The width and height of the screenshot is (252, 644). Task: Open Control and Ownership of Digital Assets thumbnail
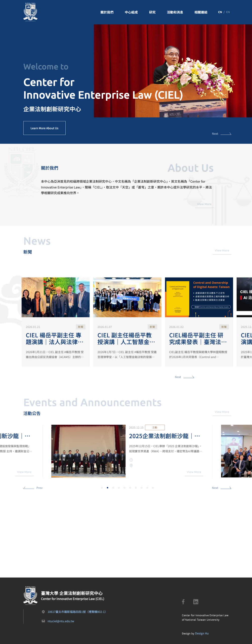pos(199,297)
